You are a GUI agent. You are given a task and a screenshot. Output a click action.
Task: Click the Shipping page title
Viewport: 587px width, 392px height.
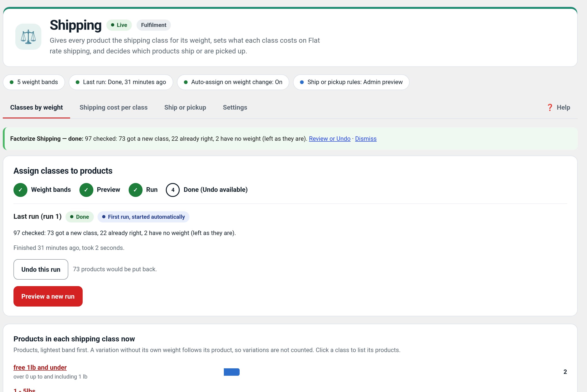point(76,25)
